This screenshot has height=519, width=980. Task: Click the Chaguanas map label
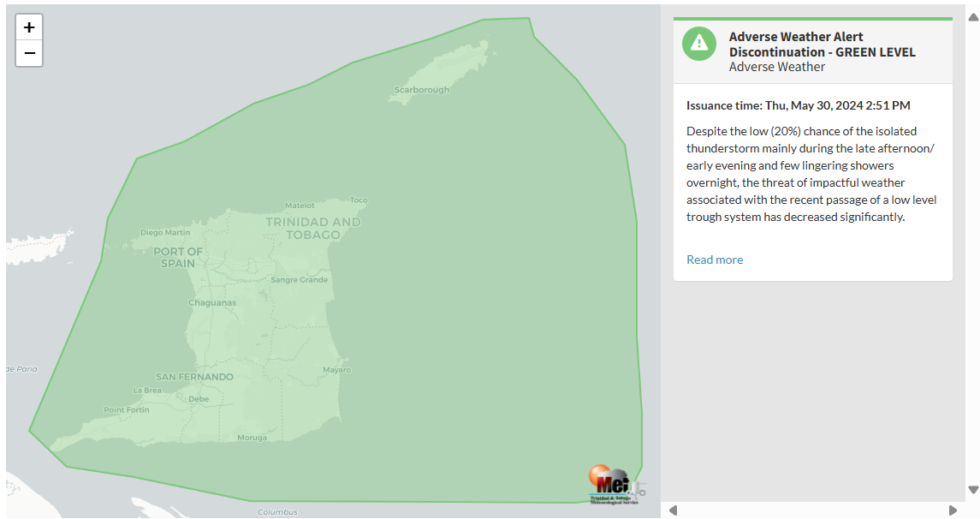pos(212,302)
